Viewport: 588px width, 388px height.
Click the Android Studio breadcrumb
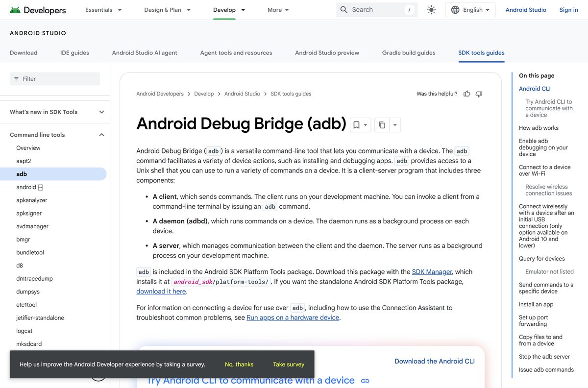pyautogui.click(x=242, y=94)
